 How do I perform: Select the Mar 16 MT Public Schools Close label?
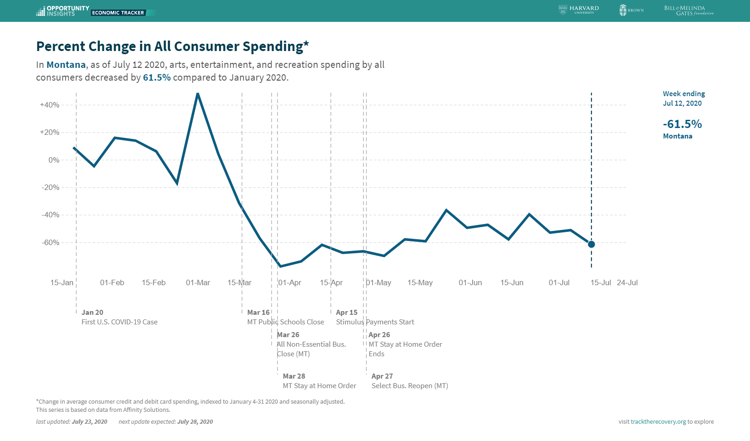[x=285, y=317]
